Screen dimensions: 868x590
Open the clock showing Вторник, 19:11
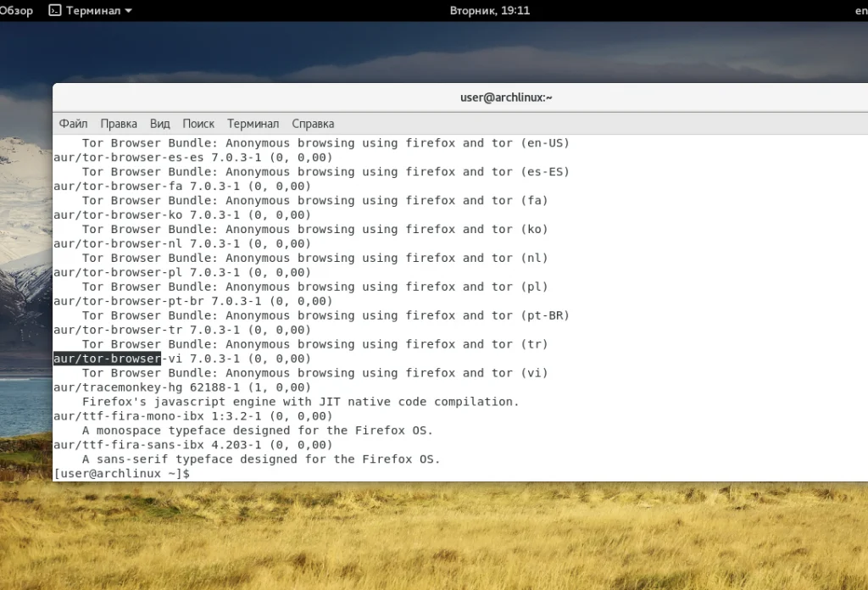tap(489, 10)
